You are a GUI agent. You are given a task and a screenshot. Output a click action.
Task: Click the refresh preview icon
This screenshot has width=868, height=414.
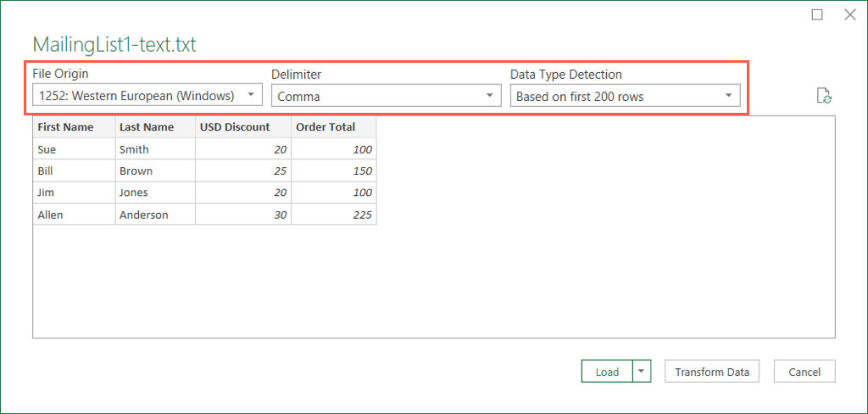(823, 96)
